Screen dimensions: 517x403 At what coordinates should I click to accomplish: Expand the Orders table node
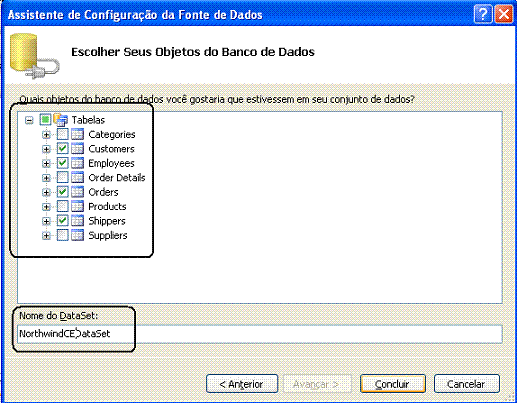tap(46, 192)
